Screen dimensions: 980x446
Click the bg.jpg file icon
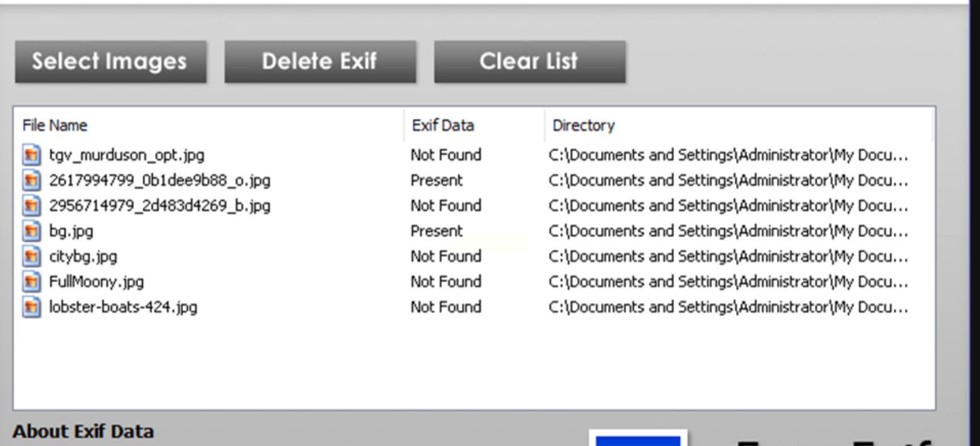tap(31, 231)
